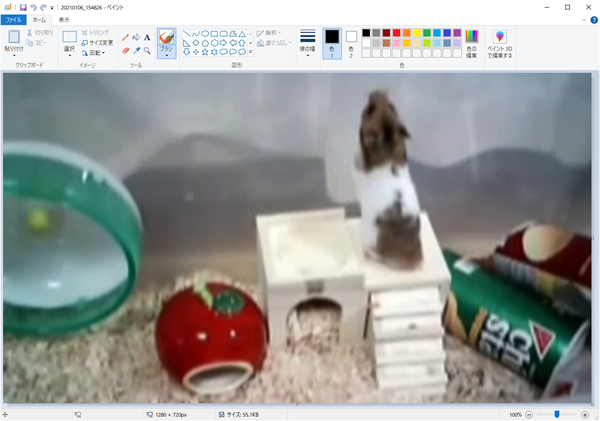The height and width of the screenshot is (421, 600).
Task: Pick the black swatch in the color palette
Action: point(366,33)
